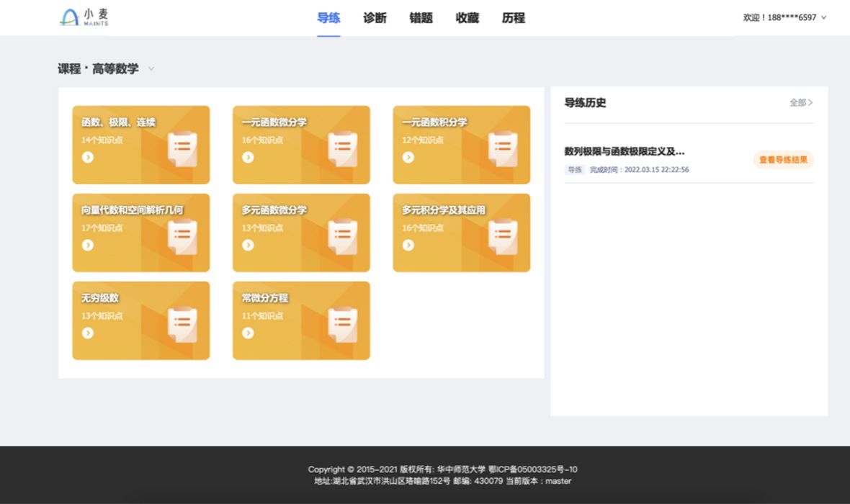Open history item 数列极限与函数极限定义及...
Screen dimensions: 850x504
click(x=624, y=151)
